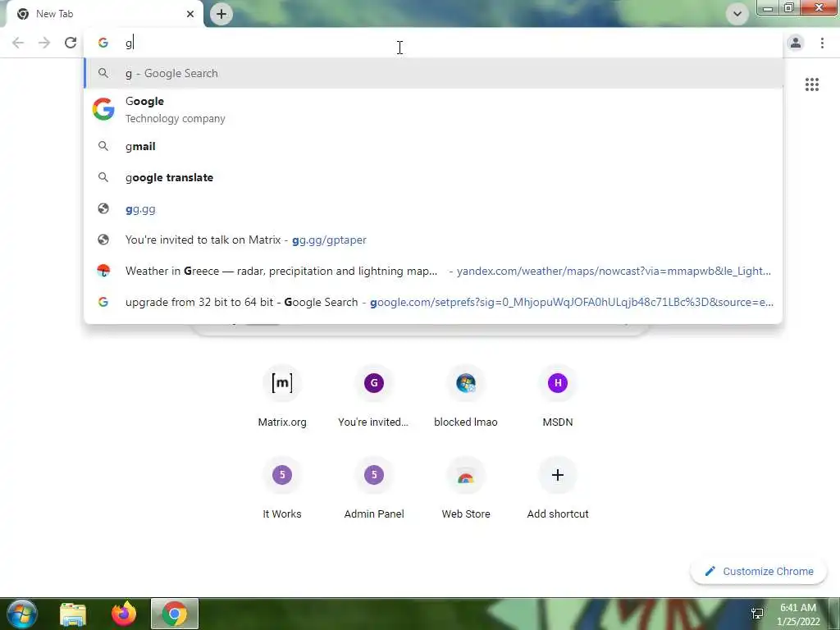Select the New Tab tab
The height and width of the screenshot is (630, 840).
(104, 14)
